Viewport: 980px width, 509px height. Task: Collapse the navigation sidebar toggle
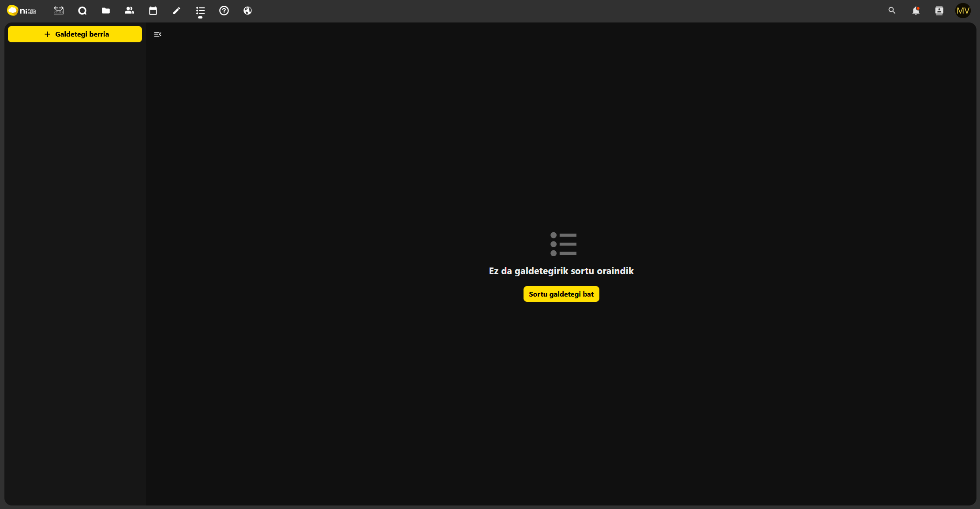157,34
